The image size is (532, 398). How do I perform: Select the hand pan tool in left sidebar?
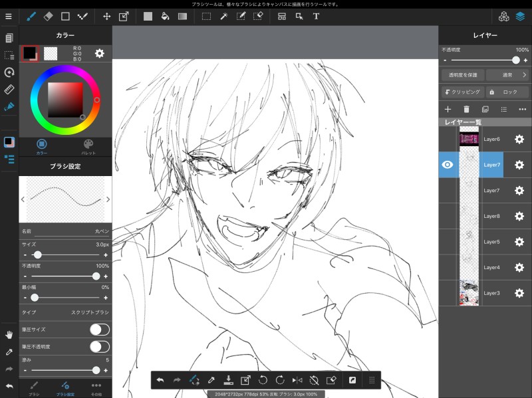(9, 335)
